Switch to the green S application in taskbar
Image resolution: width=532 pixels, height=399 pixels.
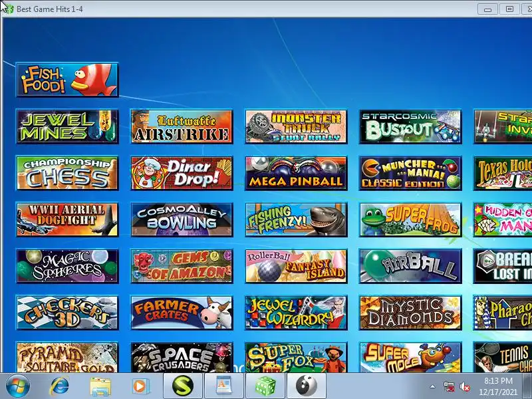point(182,386)
